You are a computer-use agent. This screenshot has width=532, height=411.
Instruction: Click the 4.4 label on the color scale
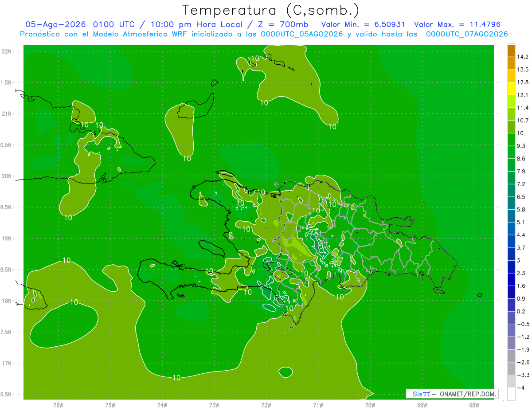521,235
